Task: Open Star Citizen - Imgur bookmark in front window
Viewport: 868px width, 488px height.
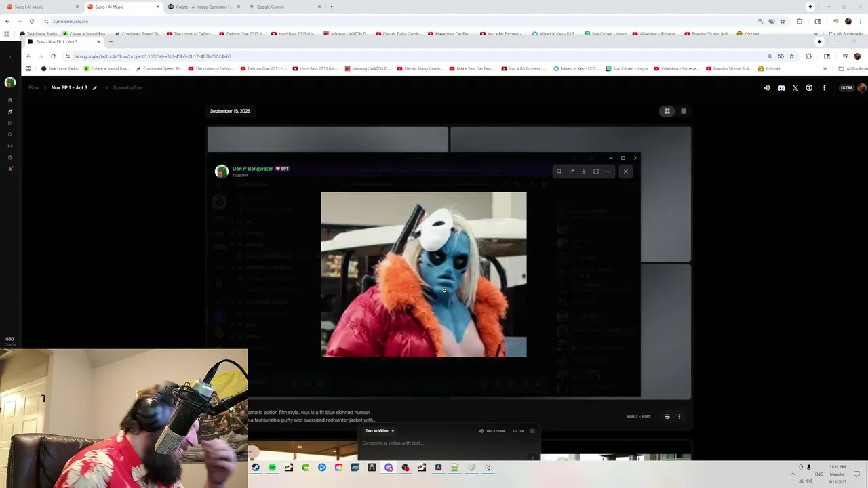Action: (626, 68)
